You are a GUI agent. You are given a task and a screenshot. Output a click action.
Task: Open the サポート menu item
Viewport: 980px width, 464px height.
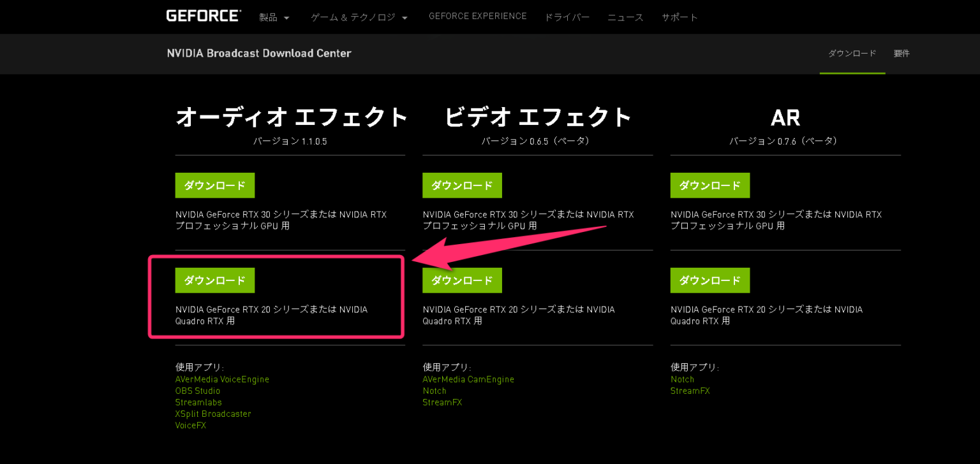(680, 17)
